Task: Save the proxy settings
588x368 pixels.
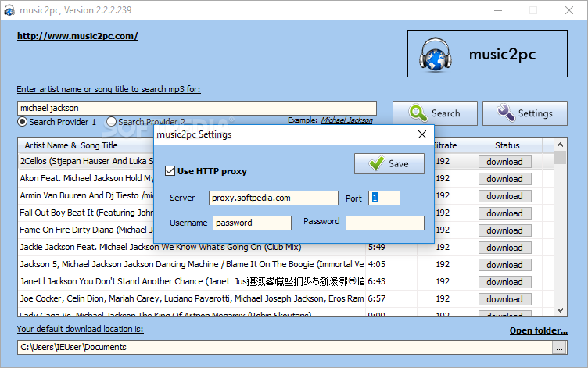Action: [x=389, y=163]
